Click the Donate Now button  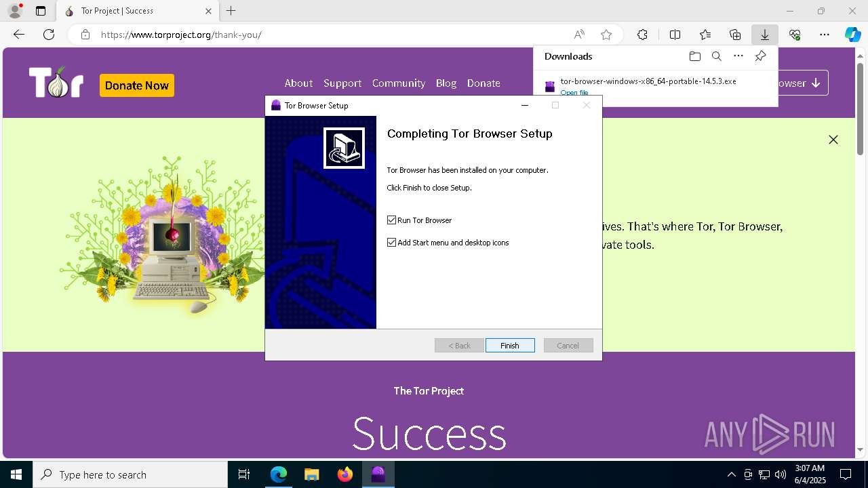coord(137,85)
